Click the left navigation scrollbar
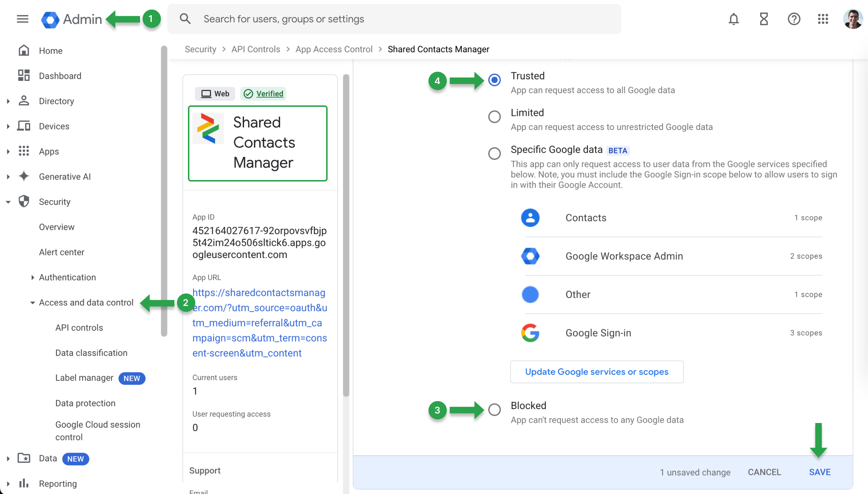This screenshot has width=868, height=494. (164, 190)
